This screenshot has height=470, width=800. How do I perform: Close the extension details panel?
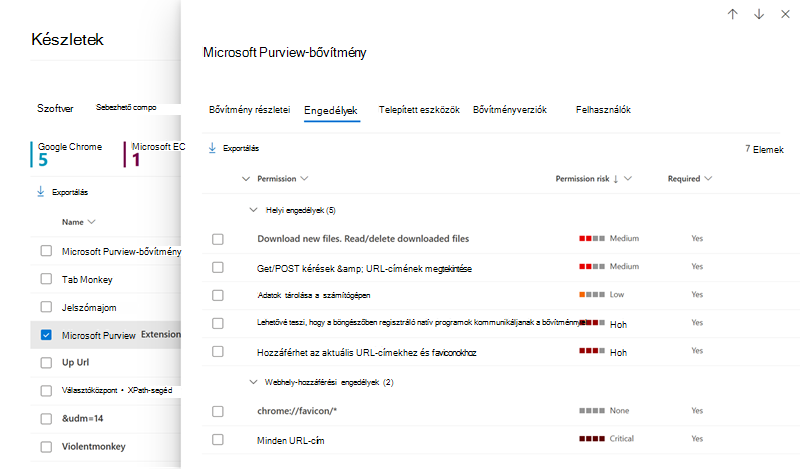(x=786, y=14)
